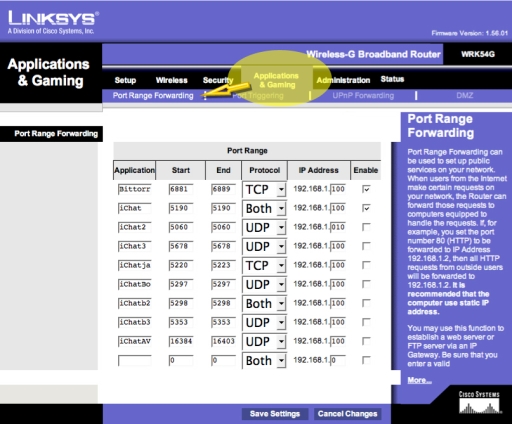
Task: View the Status tab
Action: tap(392, 79)
